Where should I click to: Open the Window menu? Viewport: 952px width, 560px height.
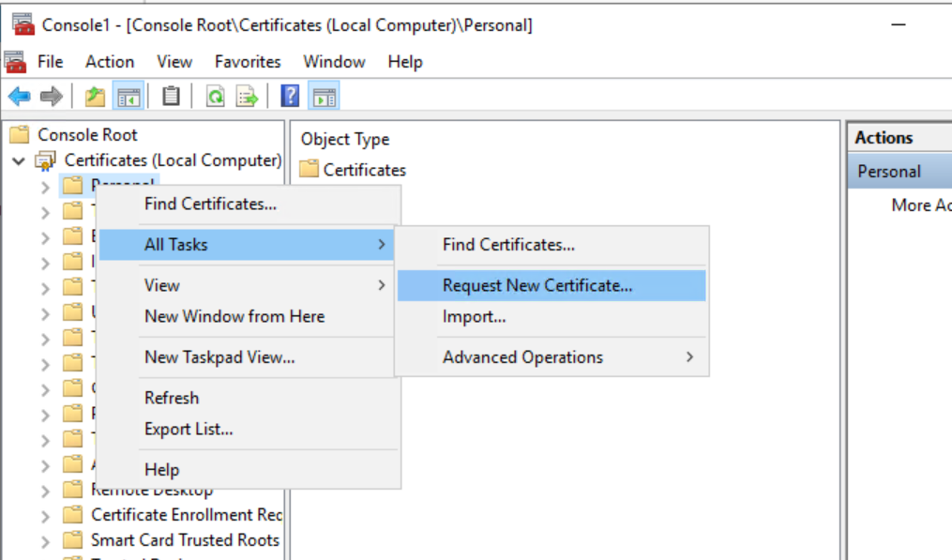(x=335, y=62)
